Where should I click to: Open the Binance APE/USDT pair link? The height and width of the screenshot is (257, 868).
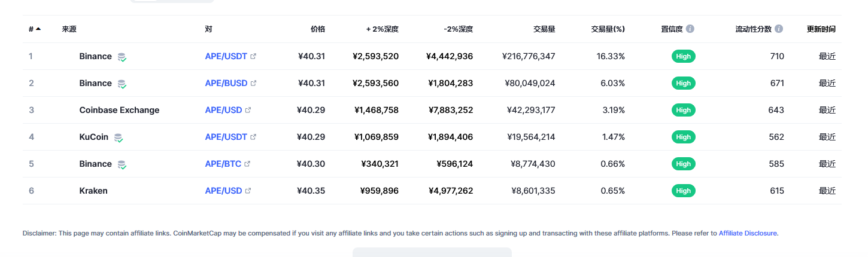pyautogui.click(x=226, y=56)
